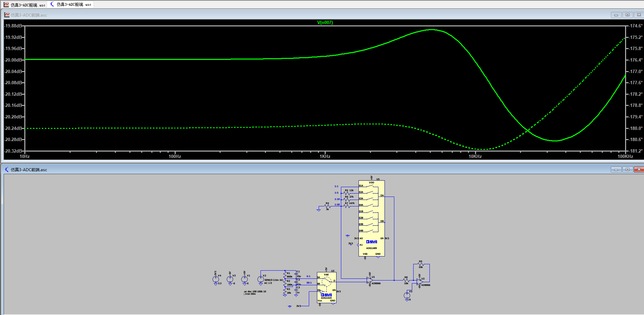Click the -180.0° phase axis label
Screen dimensions: 644x315
[x=635, y=128]
